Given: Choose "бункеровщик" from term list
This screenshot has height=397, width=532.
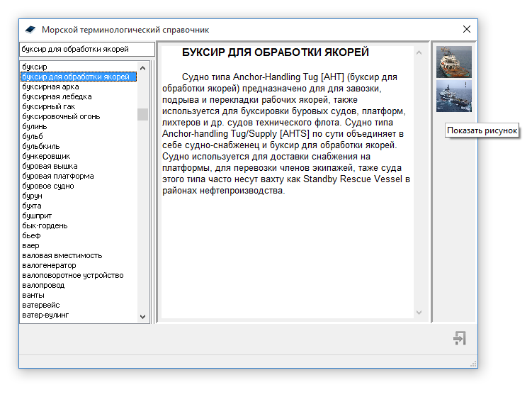Looking at the screenshot, I should (x=46, y=156).
